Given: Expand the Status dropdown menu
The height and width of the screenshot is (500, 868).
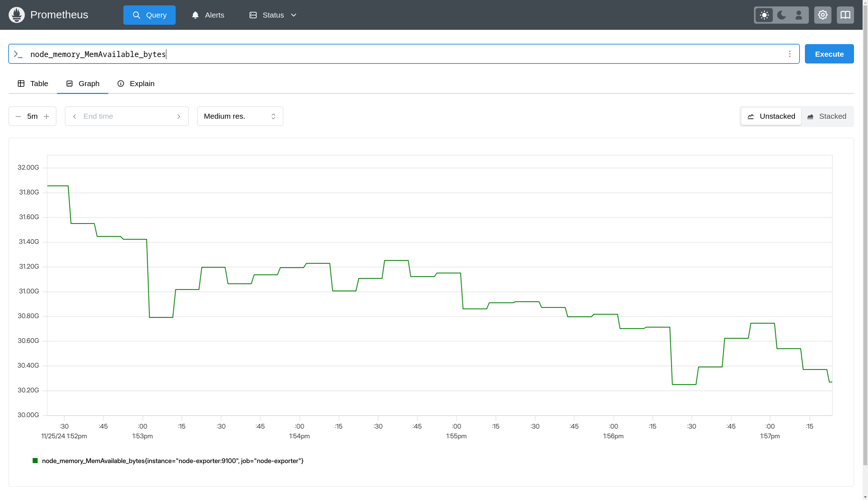Looking at the screenshot, I should (273, 15).
